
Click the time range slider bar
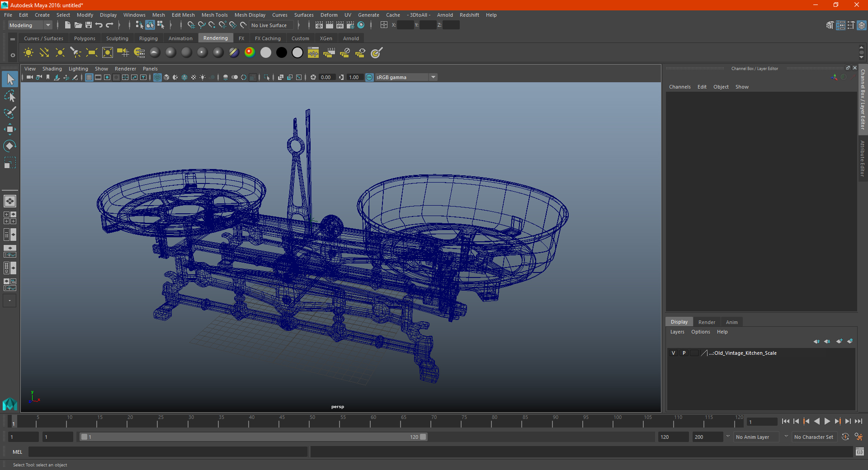(x=253, y=437)
